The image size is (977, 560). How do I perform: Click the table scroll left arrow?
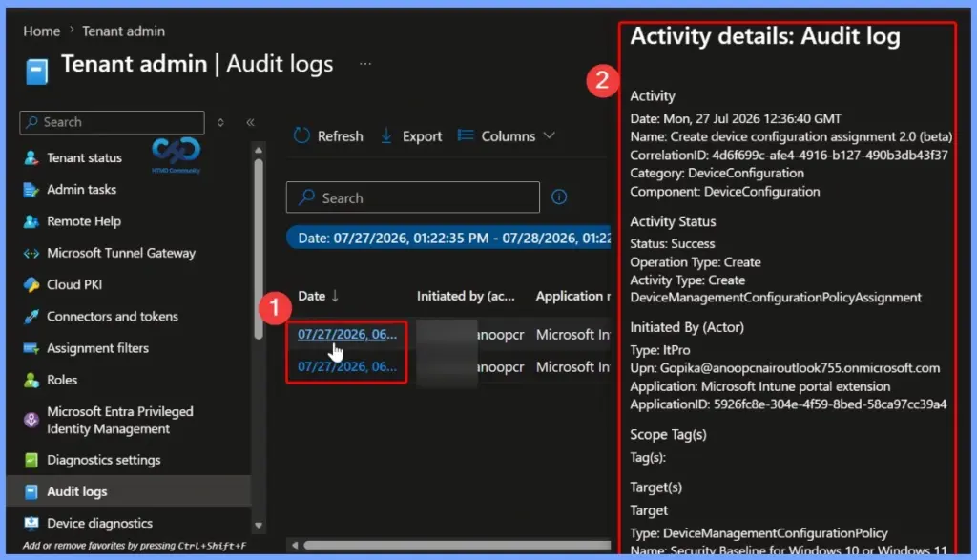point(295,546)
